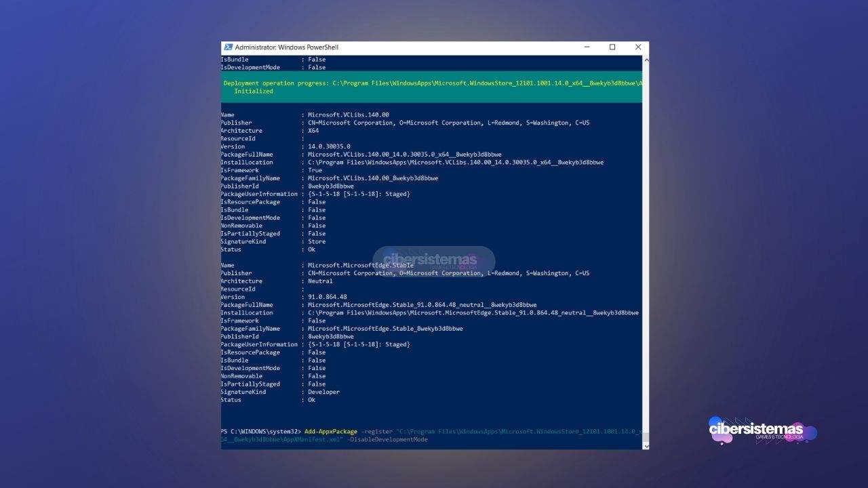
Task: Close the Windows PowerShell window
Action: (637, 47)
